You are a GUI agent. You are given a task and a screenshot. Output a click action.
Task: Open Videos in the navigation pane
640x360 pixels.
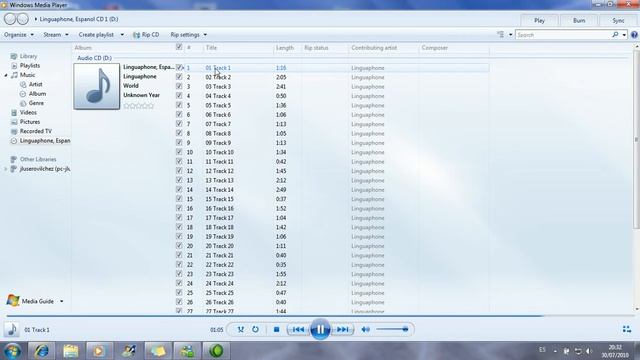[28, 112]
